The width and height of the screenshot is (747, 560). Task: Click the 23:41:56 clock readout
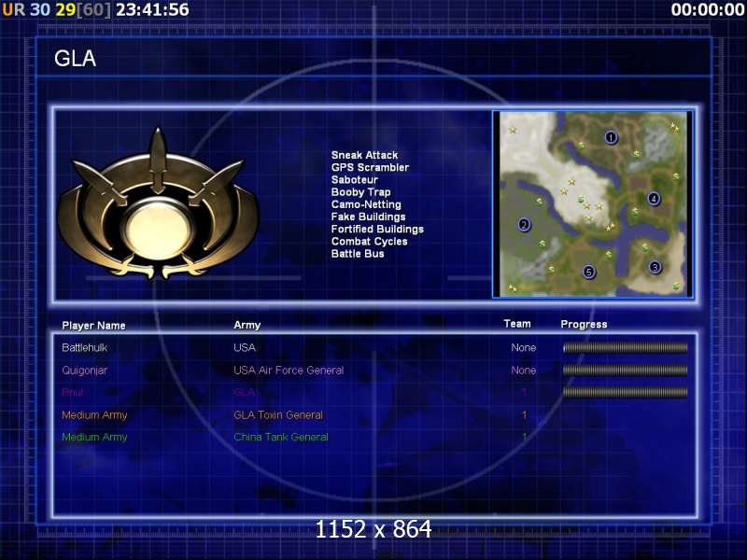[152, 9]
